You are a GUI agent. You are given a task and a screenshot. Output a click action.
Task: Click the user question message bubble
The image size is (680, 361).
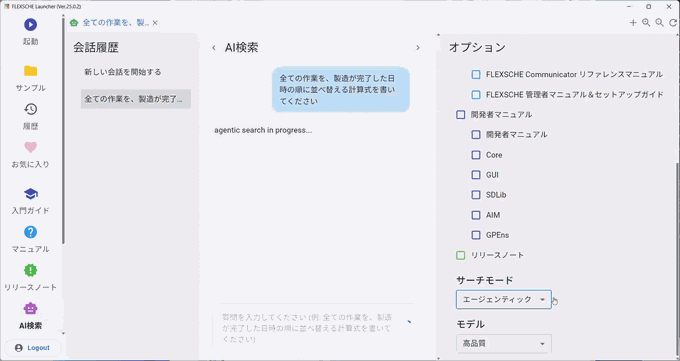coord(341,90)
